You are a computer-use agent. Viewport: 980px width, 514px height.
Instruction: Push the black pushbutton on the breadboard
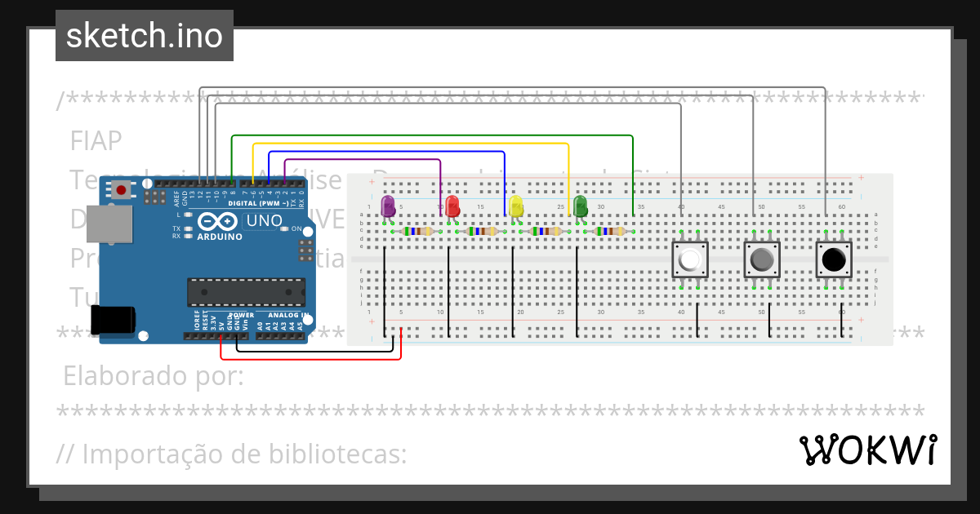(x=834, y=260)
